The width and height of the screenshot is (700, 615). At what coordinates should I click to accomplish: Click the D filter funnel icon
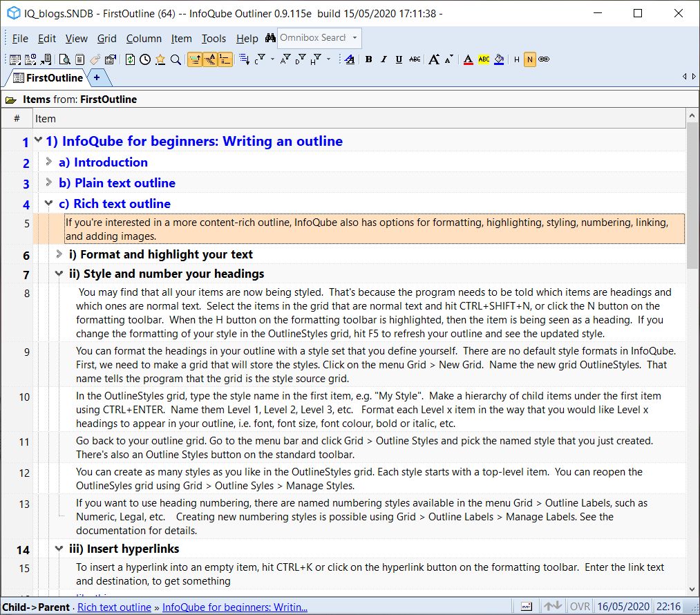(x=301, y=59)
